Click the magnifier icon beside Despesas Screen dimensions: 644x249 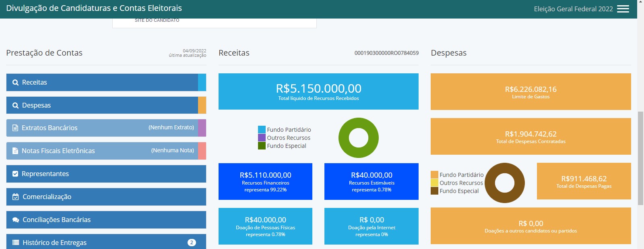(x=16, y=106)
